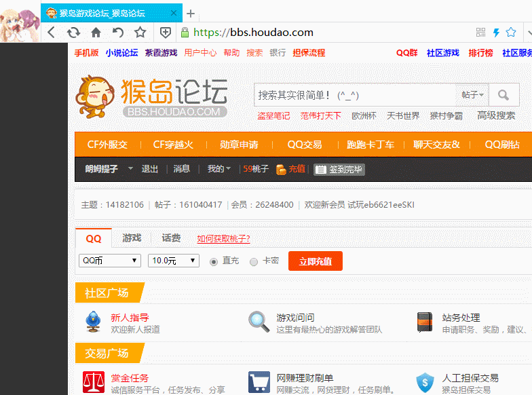The height and width of the screenshot is (395, 532).
Task: Click the 退出 logout link
Action: tap(149, 168)
